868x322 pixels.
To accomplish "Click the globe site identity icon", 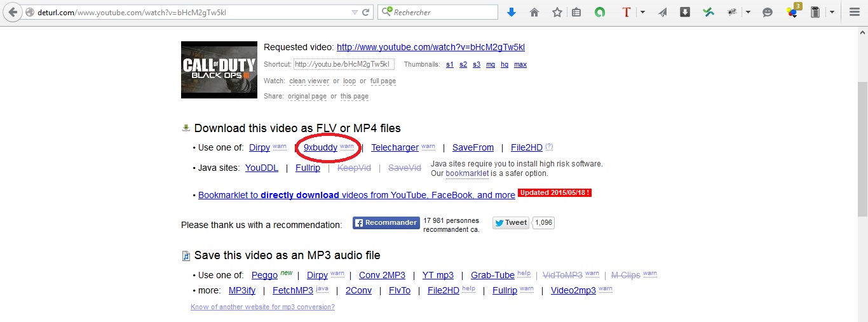I will click(x=31, y=12).
